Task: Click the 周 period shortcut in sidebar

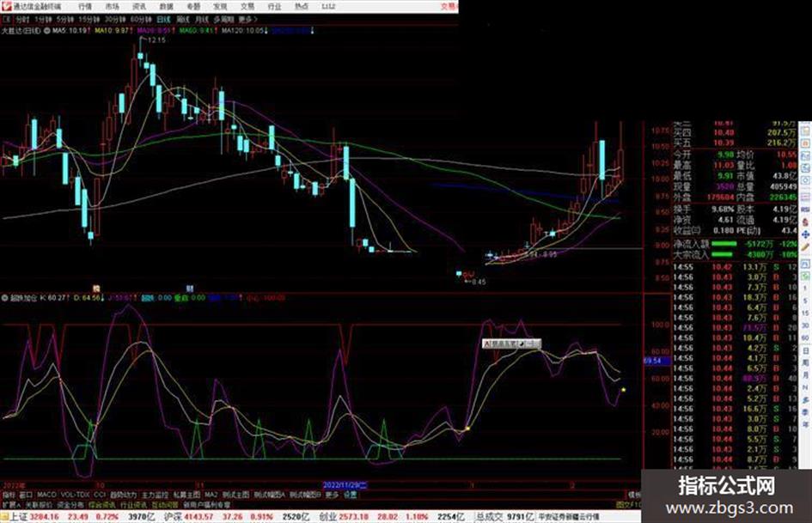Action: (x=806, y=363)
